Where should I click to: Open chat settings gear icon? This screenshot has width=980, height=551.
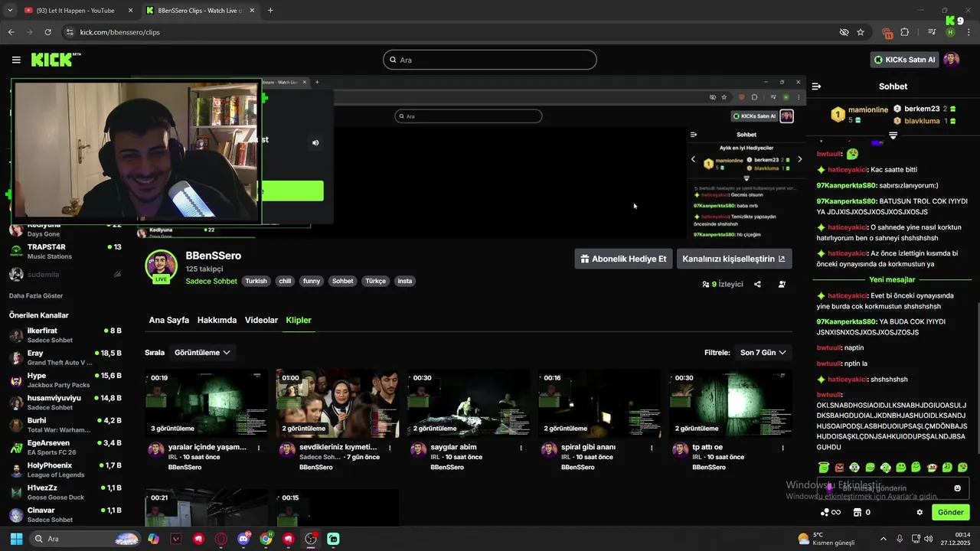[x=920, y=512]
